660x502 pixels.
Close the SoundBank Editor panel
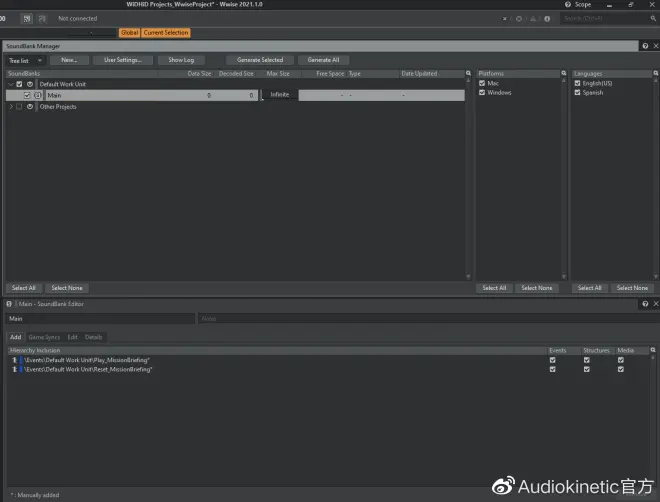[x=656, y=304]
